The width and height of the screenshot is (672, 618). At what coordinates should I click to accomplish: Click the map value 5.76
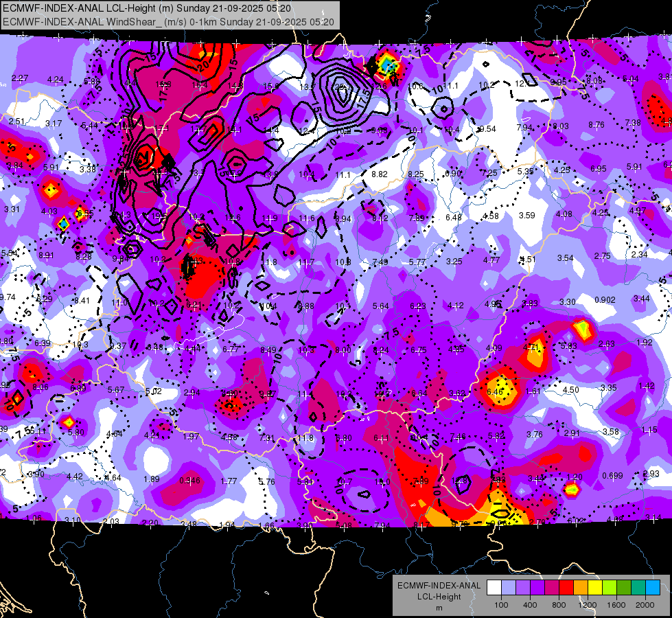click(266, 481)
